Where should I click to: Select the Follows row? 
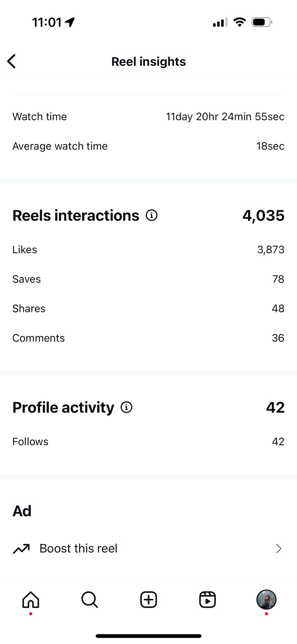(148, 441)
